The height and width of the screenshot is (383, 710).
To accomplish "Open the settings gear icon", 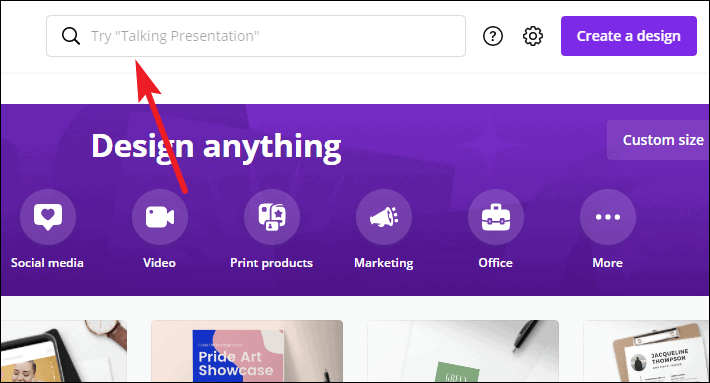I will point(533,36).
